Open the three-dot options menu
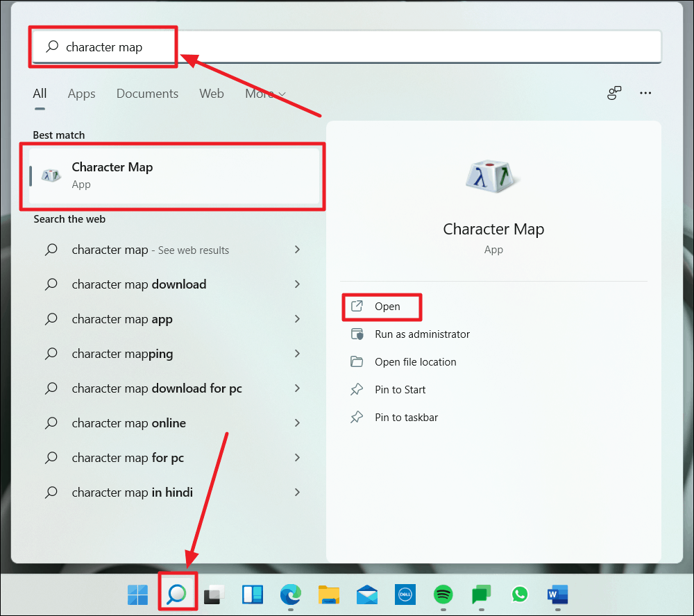The image size is (694, 616). pos(645,93)
